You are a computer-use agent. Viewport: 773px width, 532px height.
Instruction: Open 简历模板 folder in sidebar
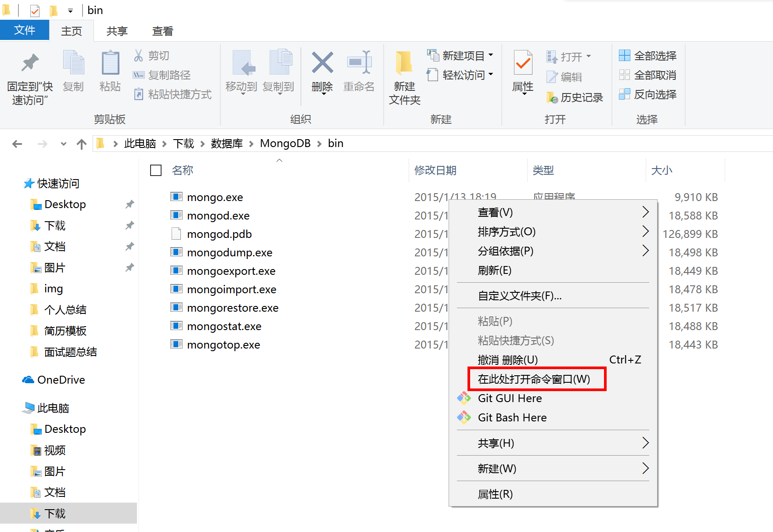pyautogui.click(x=65, y=331)
